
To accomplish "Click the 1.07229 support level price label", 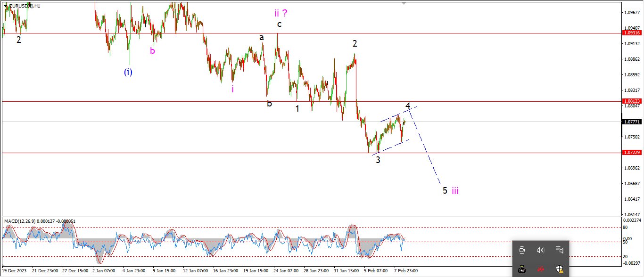I will [x=632, y=153].
